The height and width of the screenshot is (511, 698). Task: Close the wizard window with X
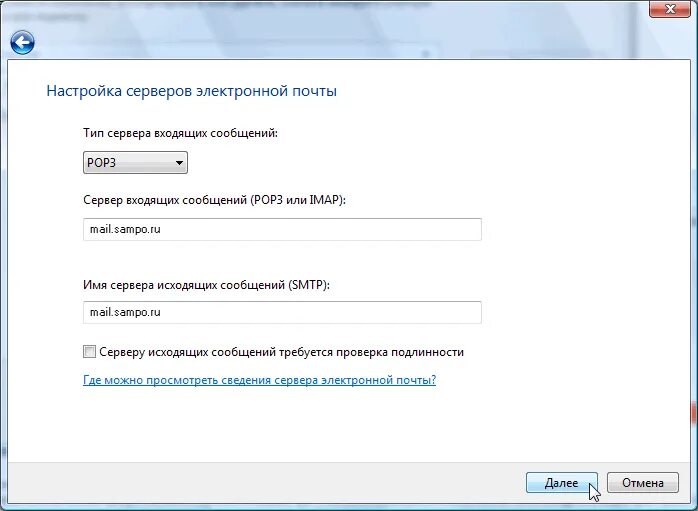coord(670,9)
